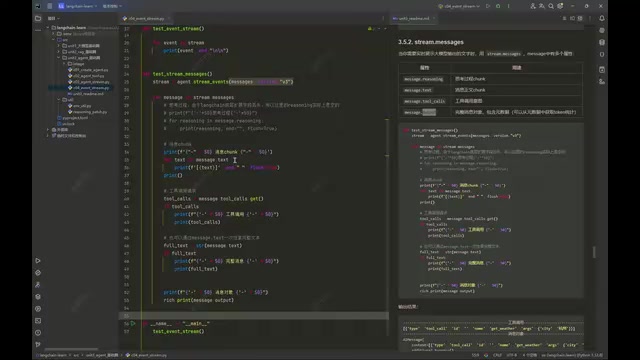The height and width of the screenshot is (360, 640).
Task: Open reasoning_patch.py in project tree
Action: [87, 112]
